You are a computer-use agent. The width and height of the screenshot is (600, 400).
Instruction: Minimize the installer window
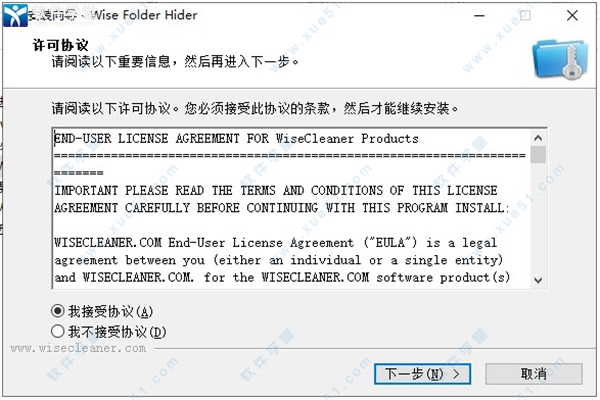point(479,16)
